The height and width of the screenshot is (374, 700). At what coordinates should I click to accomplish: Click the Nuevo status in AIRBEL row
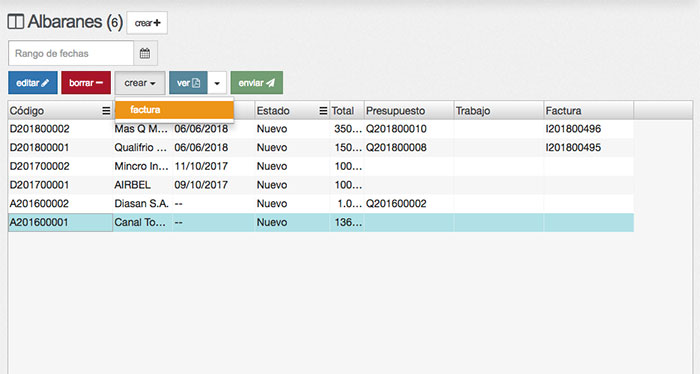292,185
